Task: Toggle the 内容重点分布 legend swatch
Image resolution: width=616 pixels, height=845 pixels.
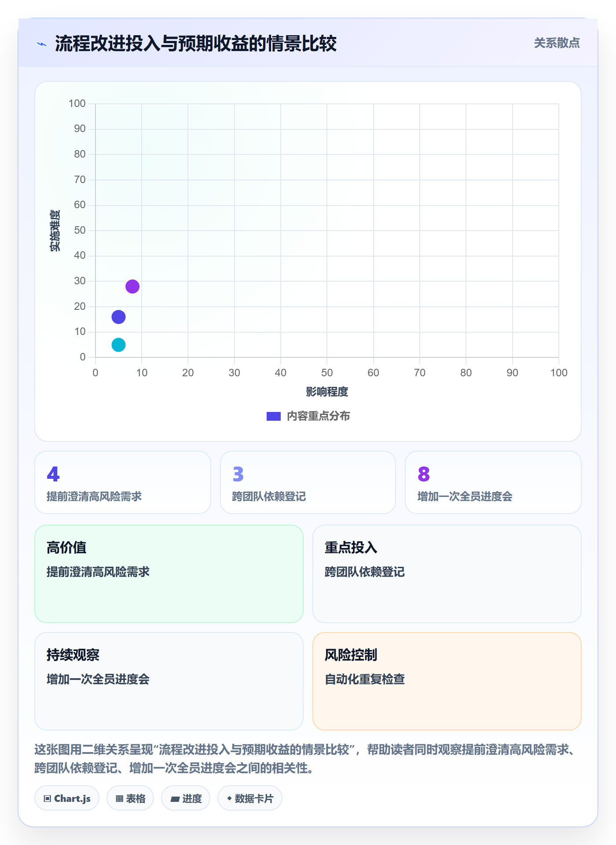Action: (x=274, y=416)
